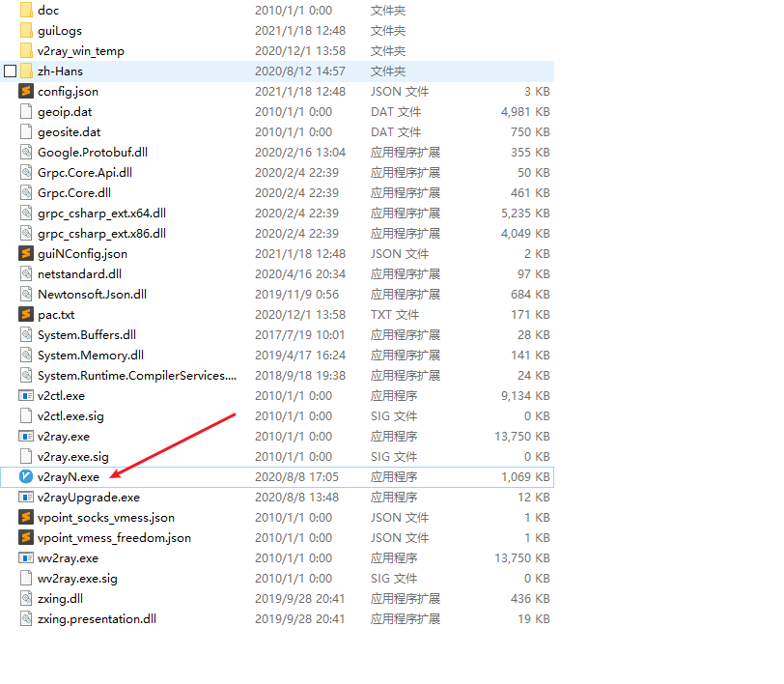Click the v2ray.exe.sig file name

(72, 456)
